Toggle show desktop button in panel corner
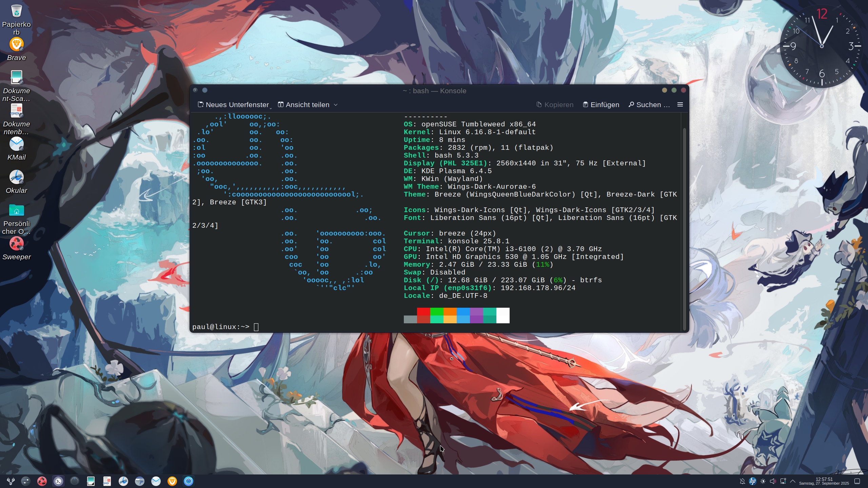The height and width of the screenshot is (488, 868). point(857,481)
